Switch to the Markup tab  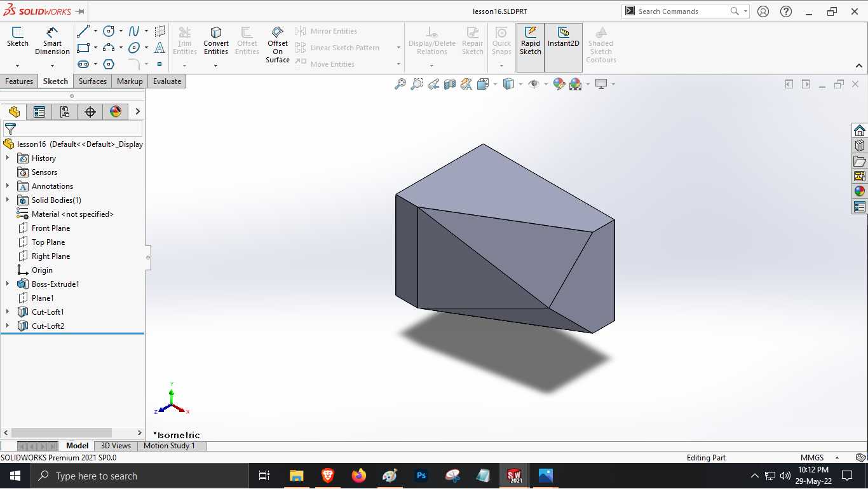click(130, 81)
